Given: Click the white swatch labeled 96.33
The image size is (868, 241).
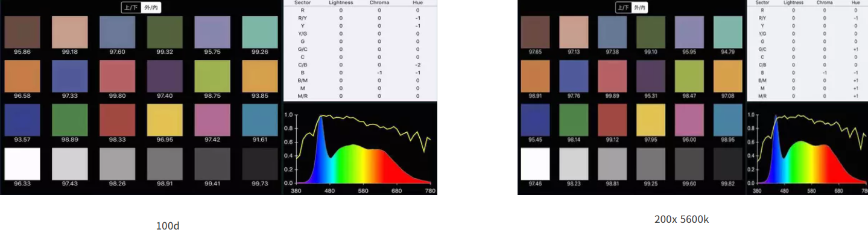Looking at the screenshot, I should (x=22, y=164).
